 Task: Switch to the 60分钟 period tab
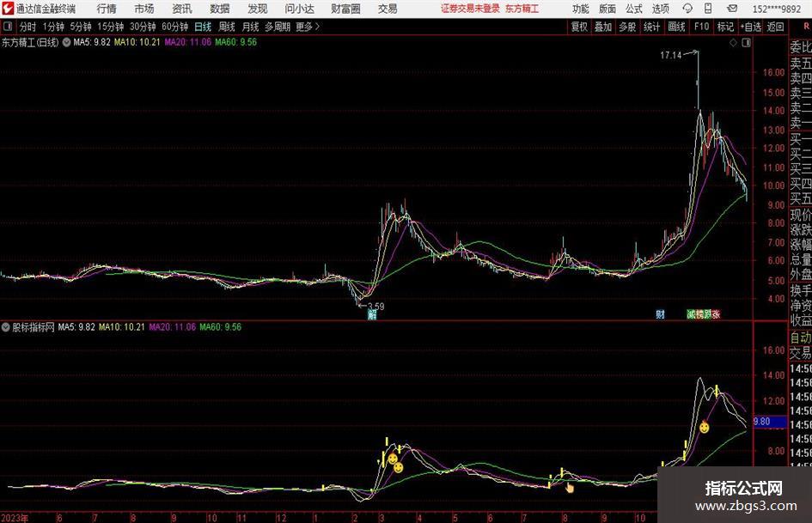(x=174, y=27)
